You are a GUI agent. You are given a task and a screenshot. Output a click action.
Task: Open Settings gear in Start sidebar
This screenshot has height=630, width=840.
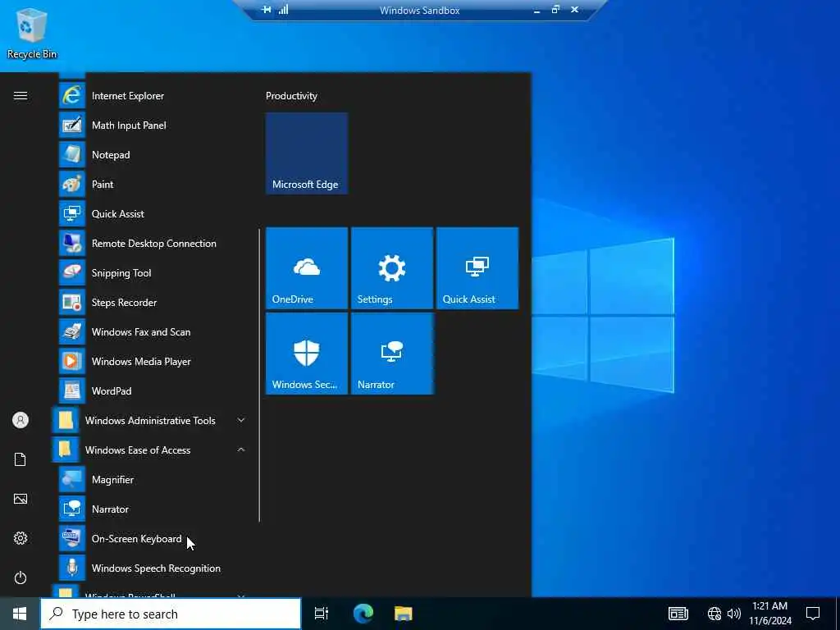pos(21,538)
